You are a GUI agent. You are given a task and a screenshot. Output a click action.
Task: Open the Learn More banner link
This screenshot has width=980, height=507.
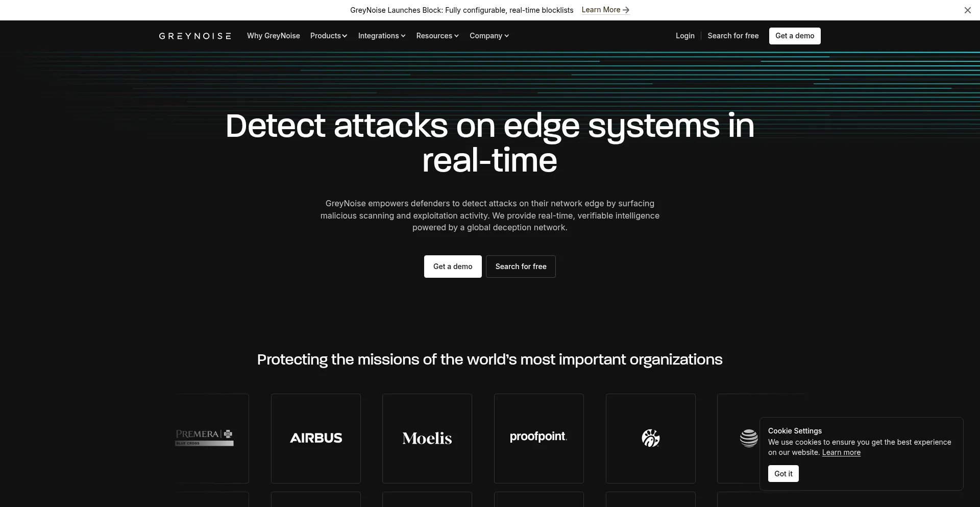tap(605, 10)
